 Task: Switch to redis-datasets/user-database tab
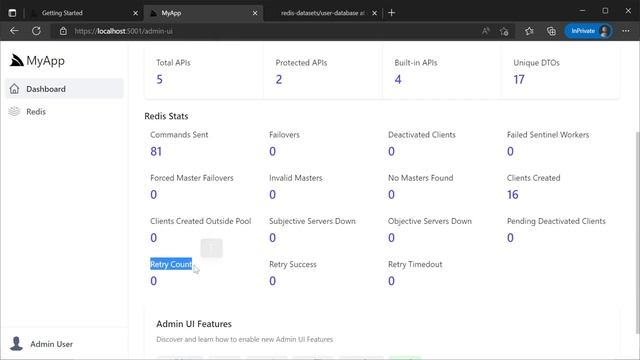pos(322,13)
